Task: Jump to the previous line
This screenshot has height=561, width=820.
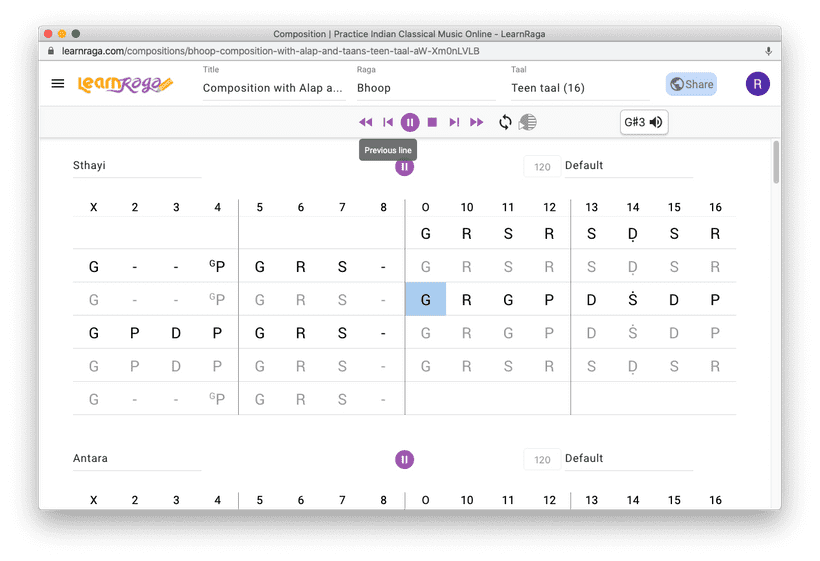Action: [388, 122]
